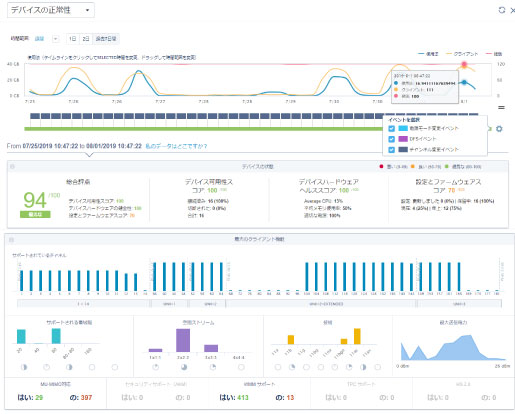Select the 過去7日間 time range button

[106, 39]
